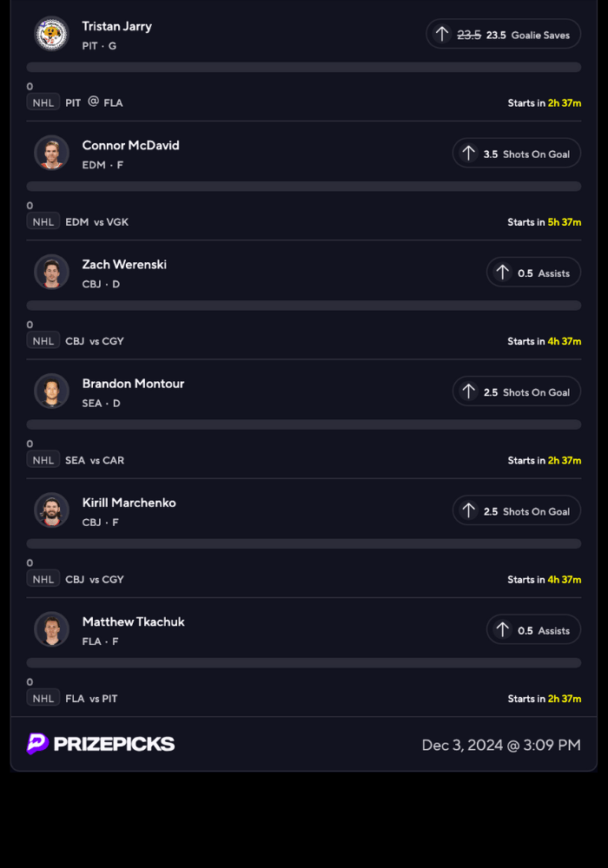Click the NHL tag beside EDM vs VGK
Screen dimensions: 608x868
pos(43,221)
